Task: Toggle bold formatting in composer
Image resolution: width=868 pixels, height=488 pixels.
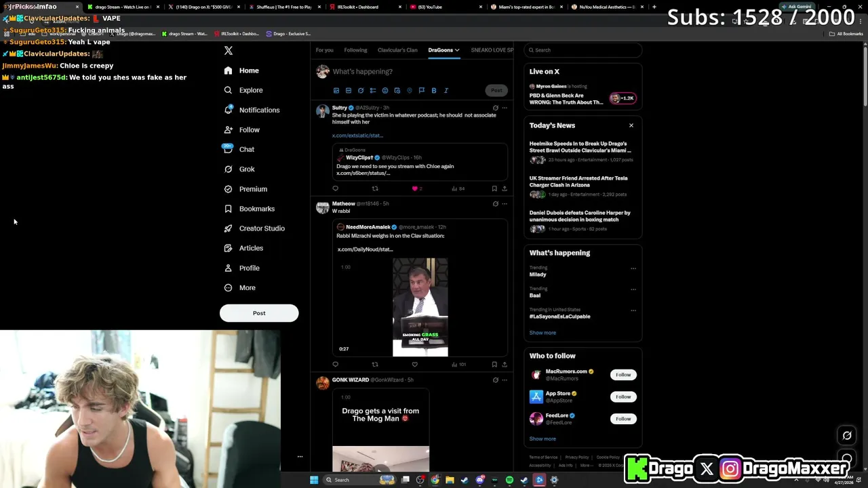Action: point(434,91)
